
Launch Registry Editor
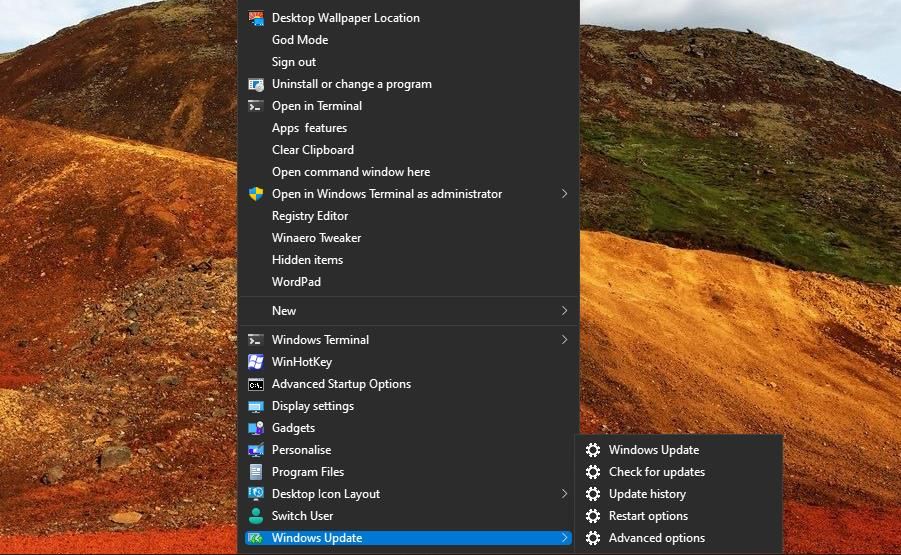click(310, 216)
